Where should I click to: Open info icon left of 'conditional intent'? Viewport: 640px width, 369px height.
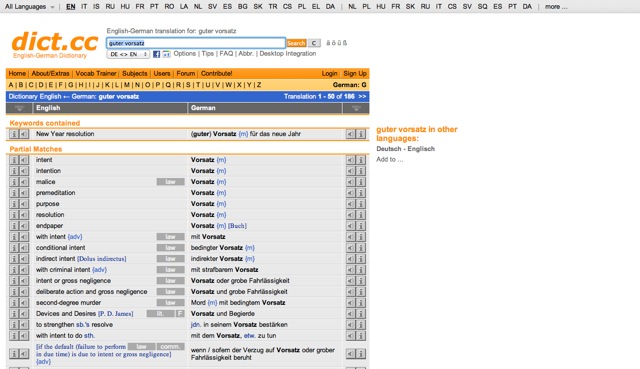13,248
